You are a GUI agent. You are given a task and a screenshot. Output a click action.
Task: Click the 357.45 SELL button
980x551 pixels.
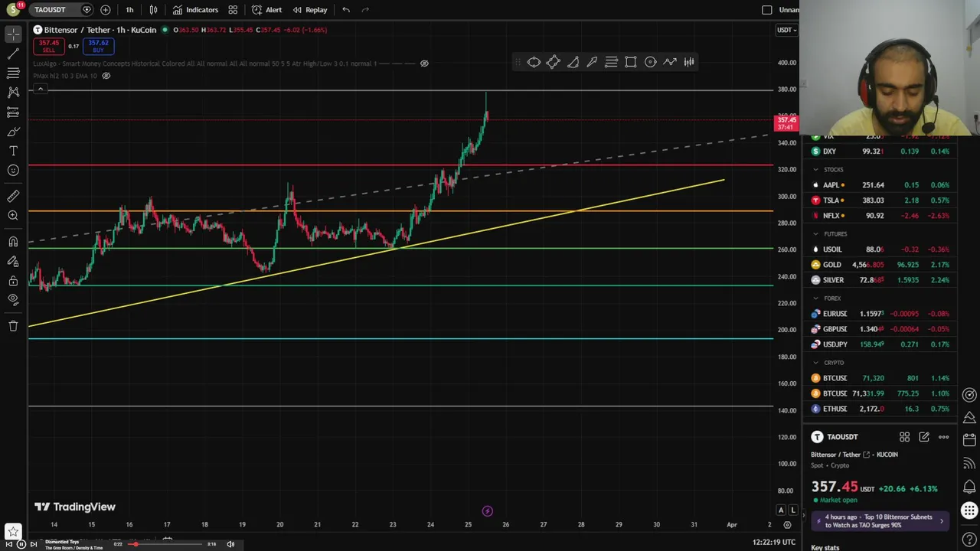tap(48, 46)
